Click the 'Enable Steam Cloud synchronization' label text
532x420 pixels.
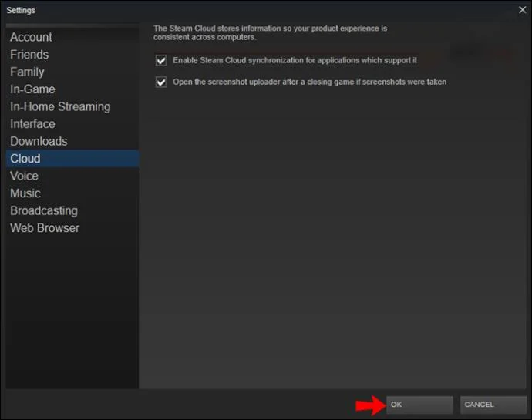[295, 60]
